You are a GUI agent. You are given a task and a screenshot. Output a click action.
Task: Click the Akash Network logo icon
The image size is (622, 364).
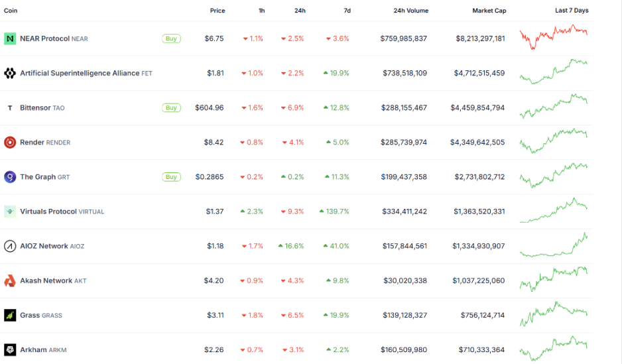pyautogui.click(x=10, y=280)
